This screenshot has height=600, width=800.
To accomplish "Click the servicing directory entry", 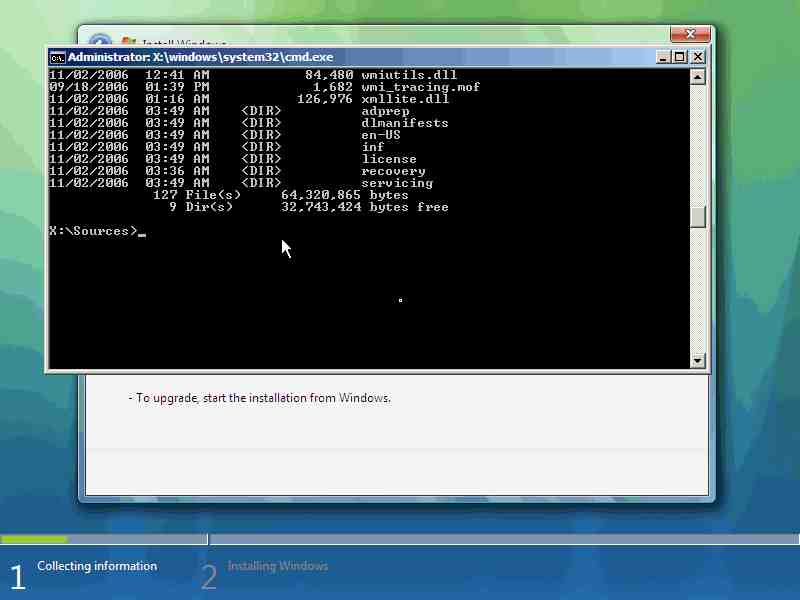I will point(397,183).
